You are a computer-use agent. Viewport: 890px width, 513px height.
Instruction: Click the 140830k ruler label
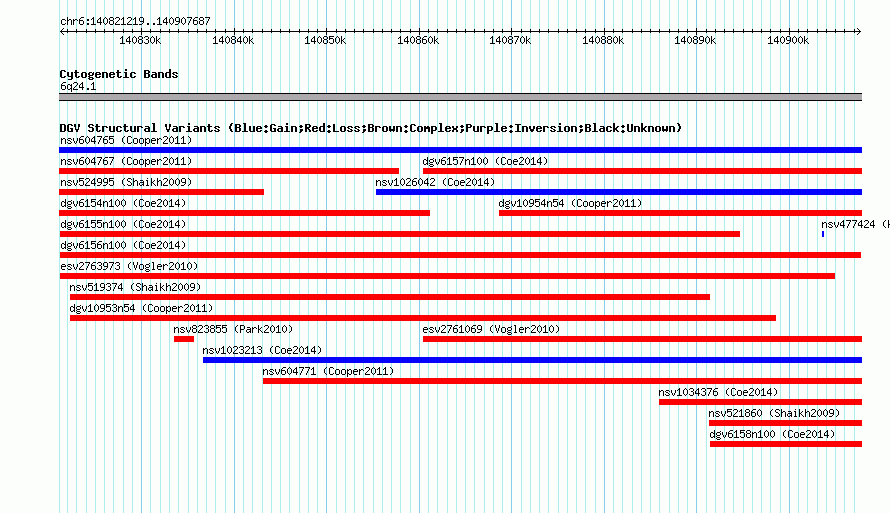point(140,40)
